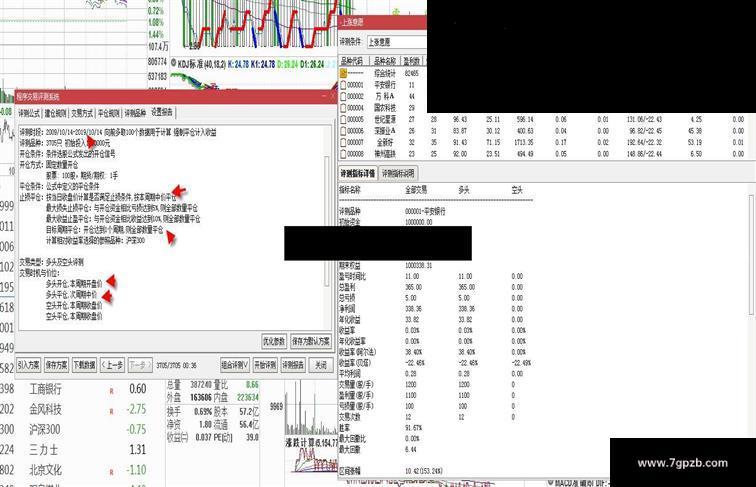Switch to 评测指标详情 tab in results window
This screenshot has width=756, height=487.
[357, 173]
